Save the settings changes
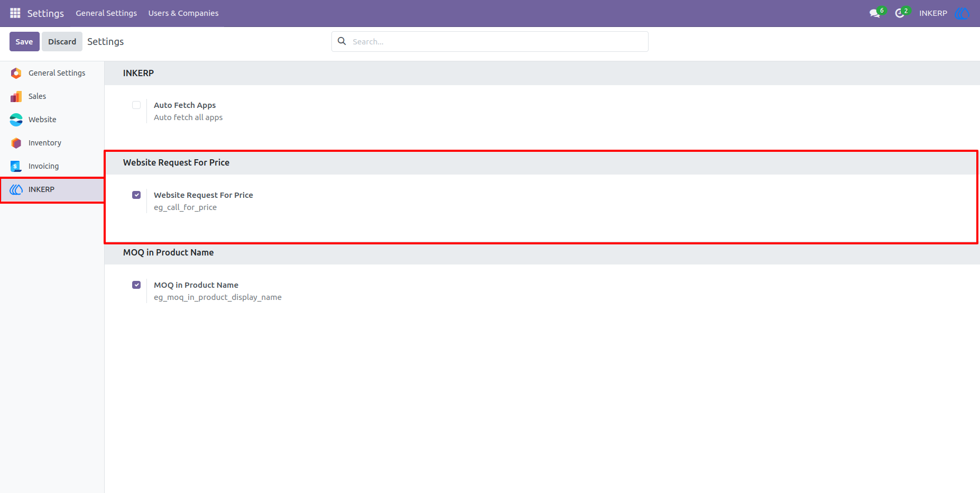The width and height of the screenshot is (980, 493). 24,41
